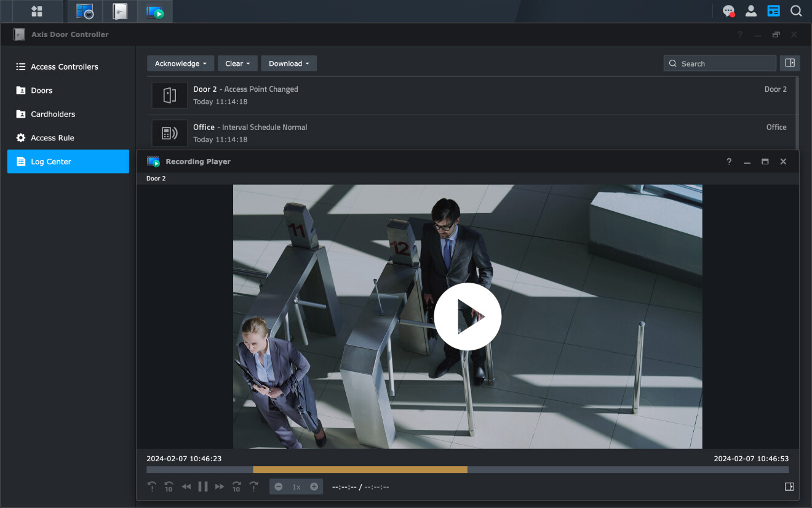The width and height of the screenshot is (812, 508).
Task: Go to Access Controllers in the sidebar
Action: pyautogui.click(x=65, y=67)
